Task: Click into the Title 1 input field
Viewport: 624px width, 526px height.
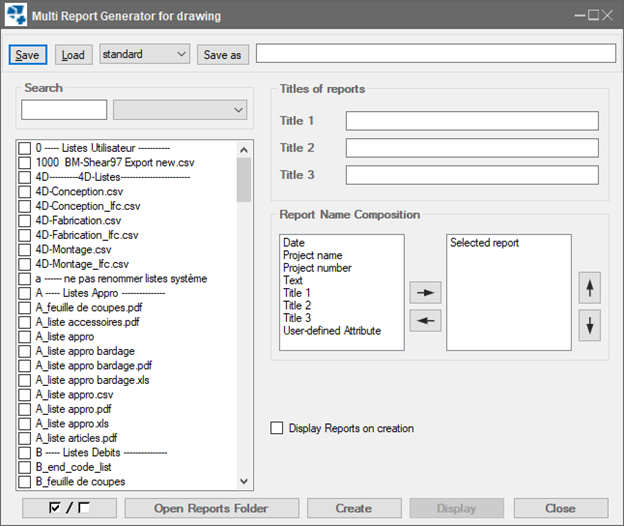Action: (x=472, y=121)
